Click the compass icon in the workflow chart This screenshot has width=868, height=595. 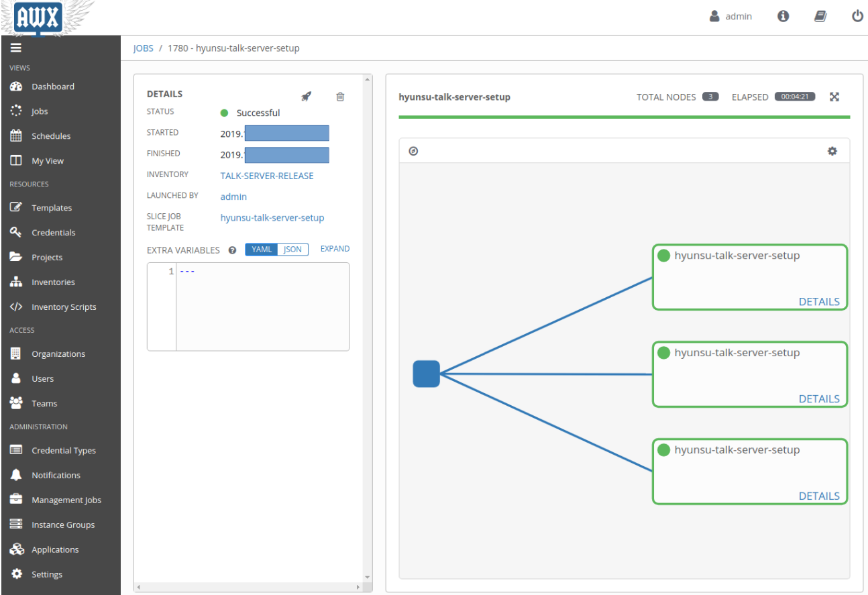[413, 151]
